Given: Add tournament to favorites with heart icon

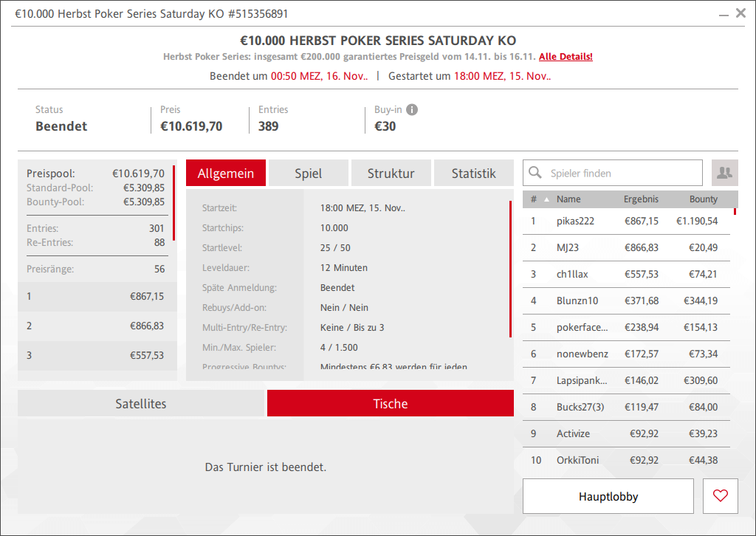Looking at the screenshot, I should pos(721,496).
